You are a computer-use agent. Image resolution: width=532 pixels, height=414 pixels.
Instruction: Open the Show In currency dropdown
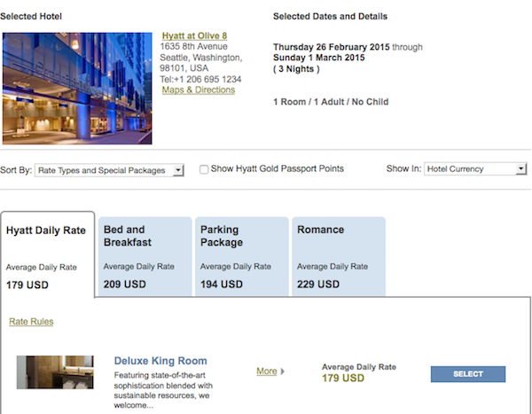coord(475,169)
